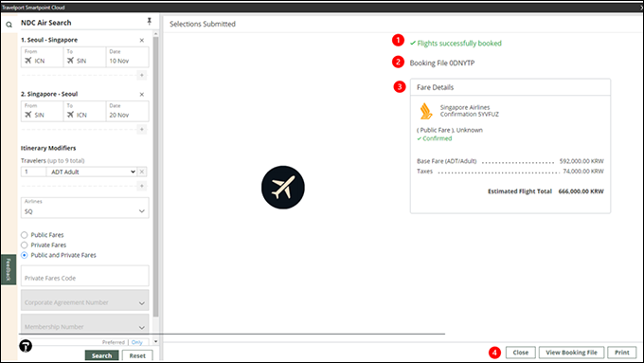Remove the ADT Adult traveler row
This screenshot has width=644, height=363.
pos(142,172)
